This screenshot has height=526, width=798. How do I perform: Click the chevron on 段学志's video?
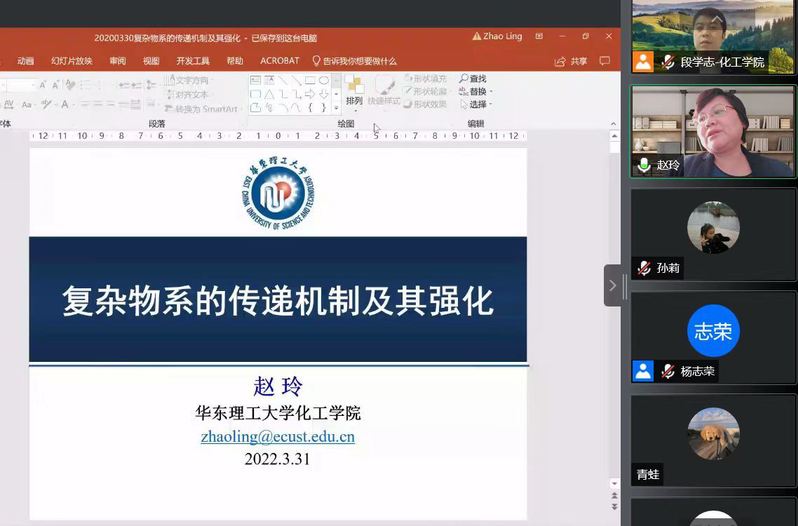717,19
